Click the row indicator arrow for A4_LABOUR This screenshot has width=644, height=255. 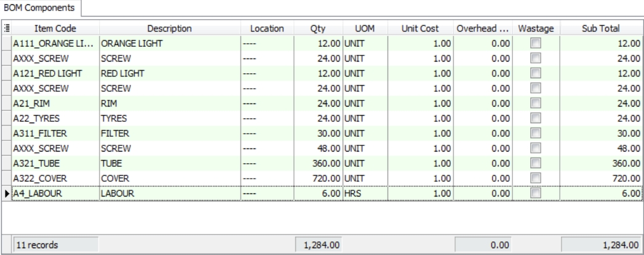(x=6, y=193)
